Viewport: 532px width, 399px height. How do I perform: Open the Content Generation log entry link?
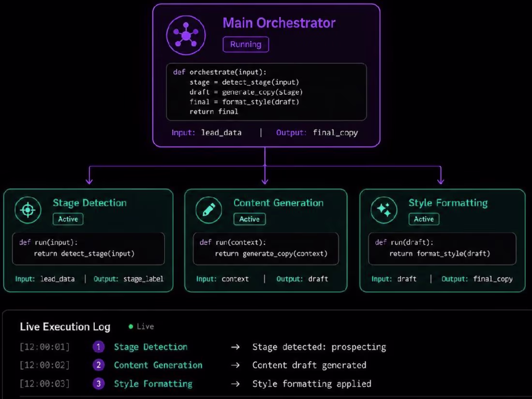[x=158, y=365]
